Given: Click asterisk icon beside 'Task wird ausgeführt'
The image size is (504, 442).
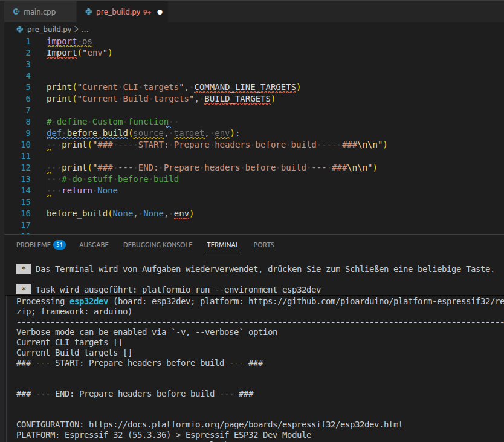Looking at the screenshot, I should (23, 290).
